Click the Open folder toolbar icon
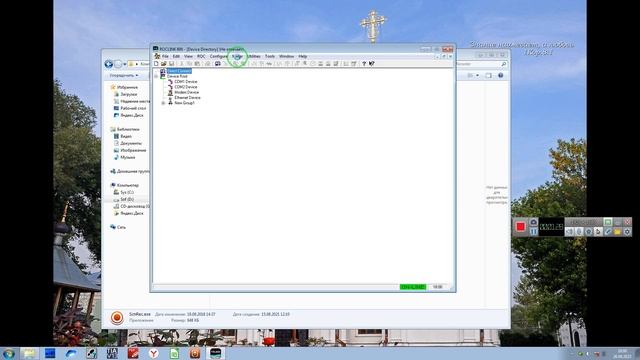 [164, 64]
